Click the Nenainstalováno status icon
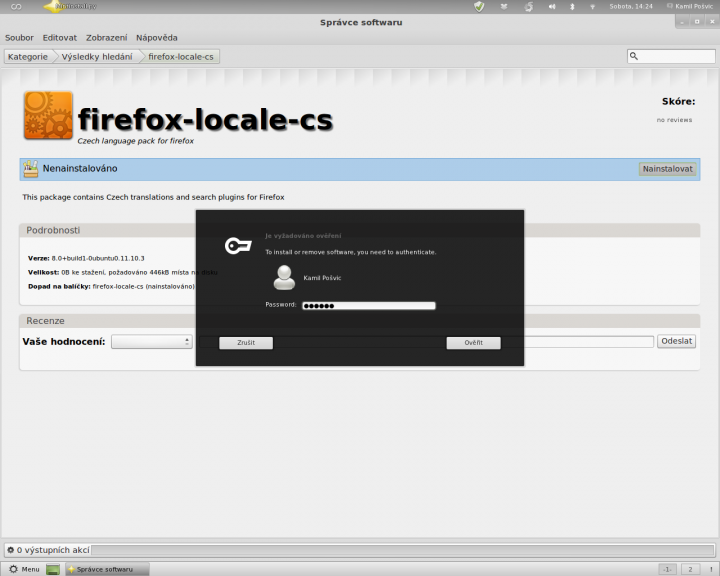 [x=31, y=169]
